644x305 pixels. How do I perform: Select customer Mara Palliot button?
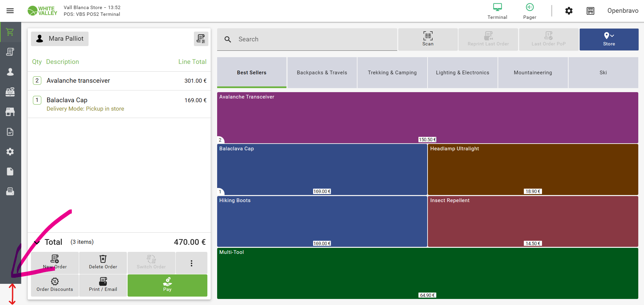[60, 39]
